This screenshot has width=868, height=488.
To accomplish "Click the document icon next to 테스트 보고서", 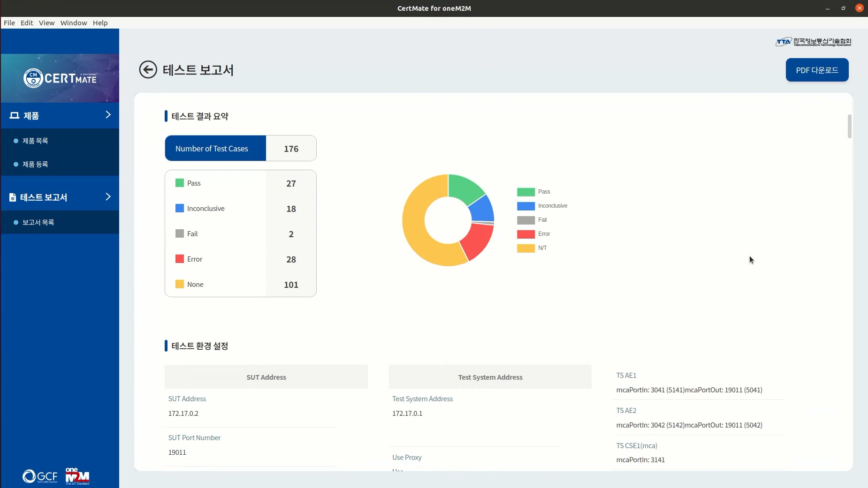I will tap(13, 197).
